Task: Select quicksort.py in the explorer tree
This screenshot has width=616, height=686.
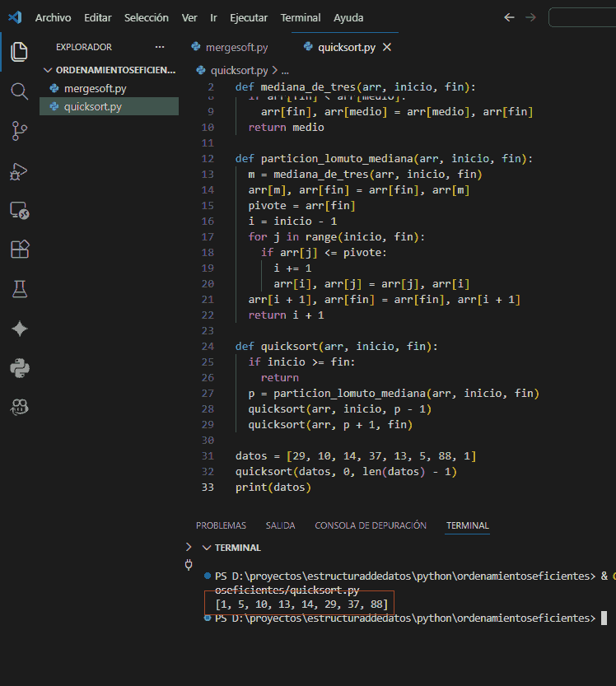Action: [x=109, y=106]
